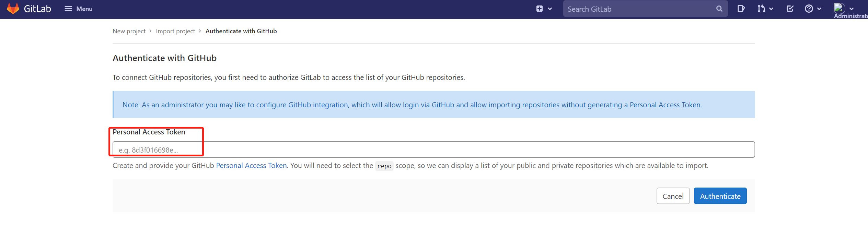Open the help question mark icon
Viewport: 868px width, 251px height.
[809, 9]
